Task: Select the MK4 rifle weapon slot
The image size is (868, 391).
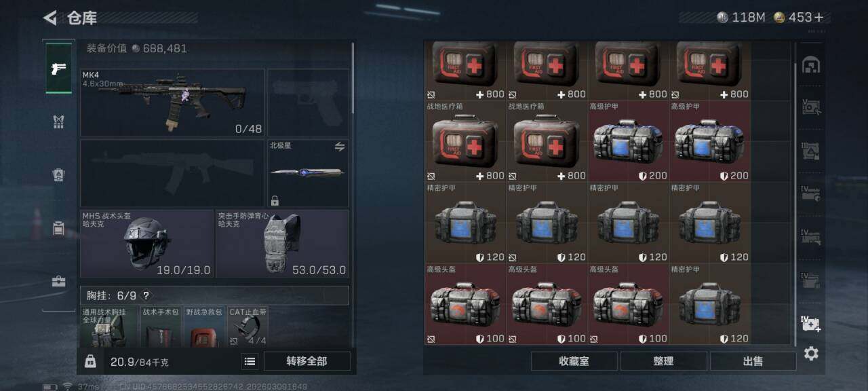Action: pyautogui.click(x=172, y=103)
